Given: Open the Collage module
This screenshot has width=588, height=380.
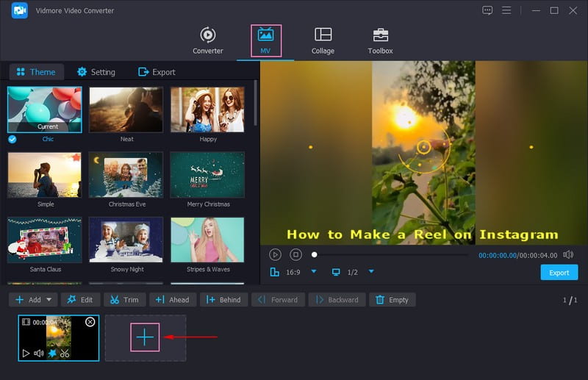Looking at the screenshot, I should [323, 40].
